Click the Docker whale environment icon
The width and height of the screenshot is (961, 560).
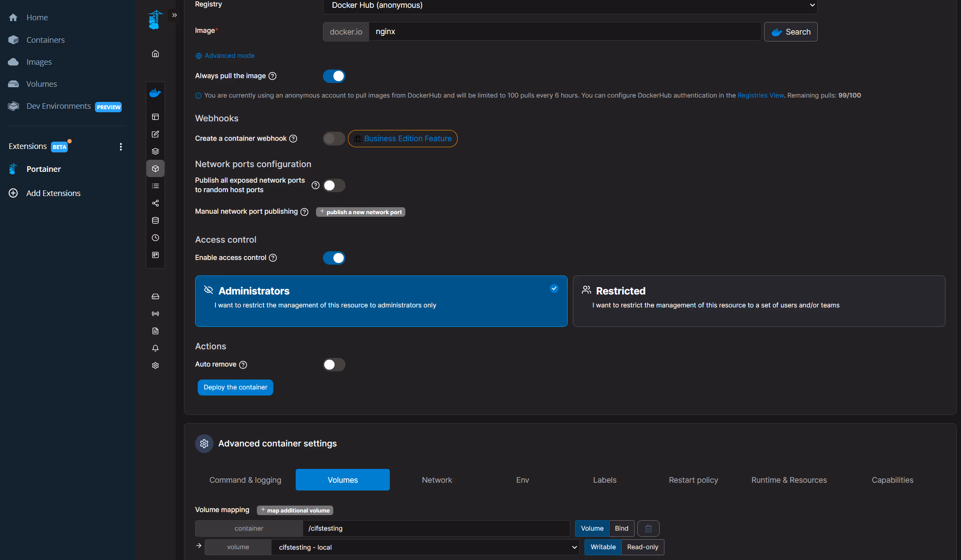[x=155, y=93]
